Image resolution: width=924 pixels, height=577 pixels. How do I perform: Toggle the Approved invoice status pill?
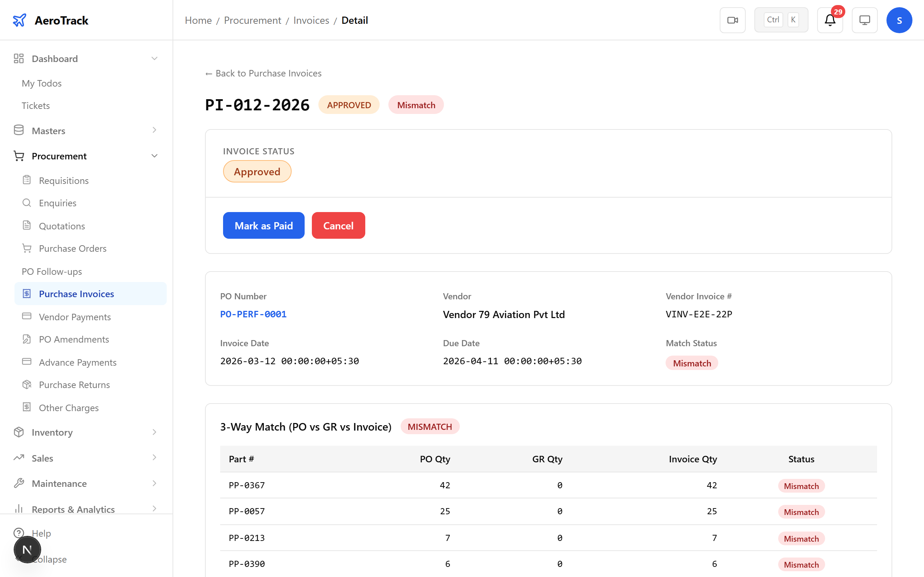pos(257,171)
